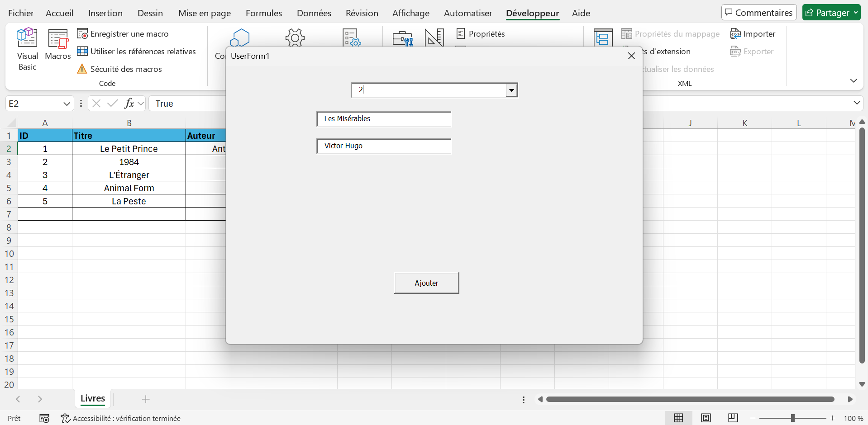Click the Victor Hugo text field
The width and height of the screenshot is (868, 425).
pos(384,146)
